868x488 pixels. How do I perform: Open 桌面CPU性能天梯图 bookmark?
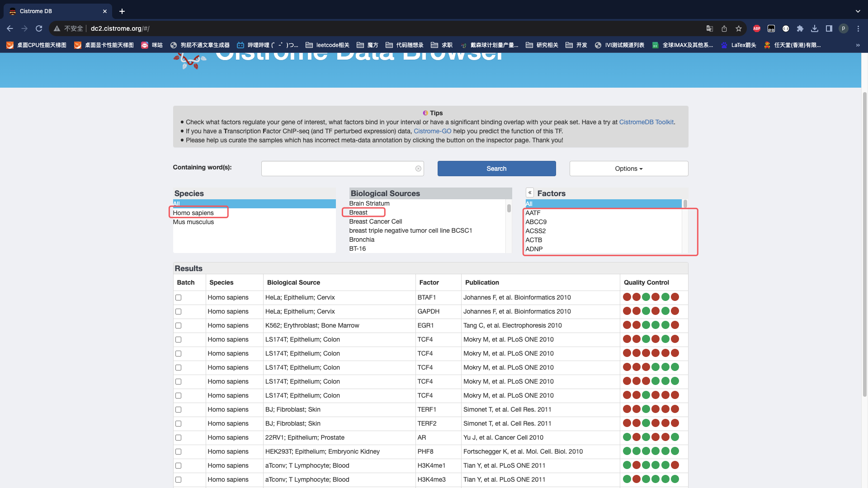(36, 45)
